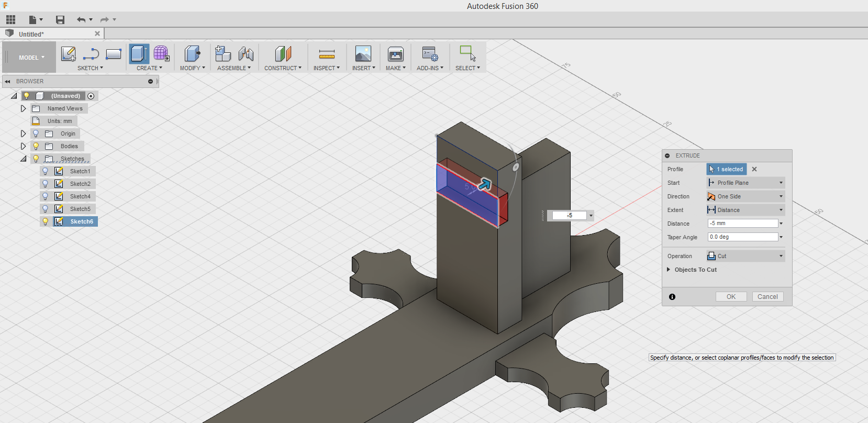Open the Extent Distance dropdown

pos(745,210)
